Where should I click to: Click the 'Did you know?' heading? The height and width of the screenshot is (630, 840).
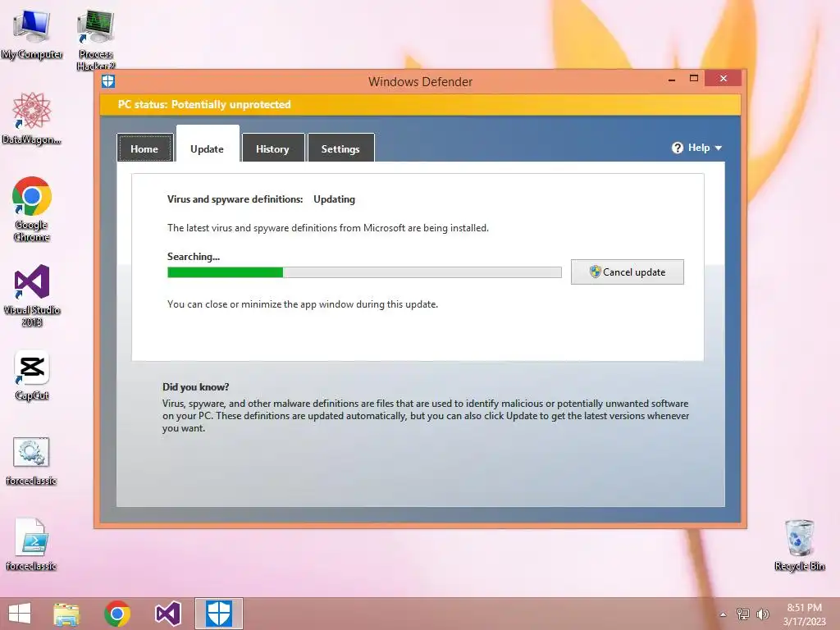[195, 387]
